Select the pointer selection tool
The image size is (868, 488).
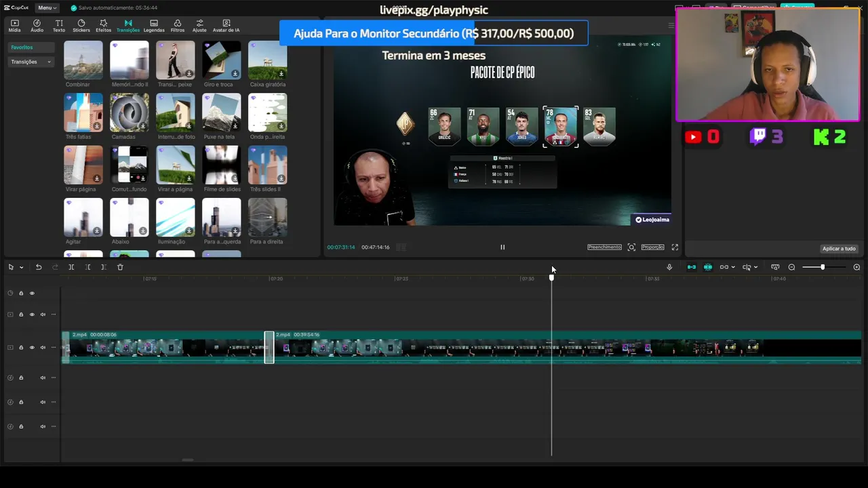pos(11,267)
